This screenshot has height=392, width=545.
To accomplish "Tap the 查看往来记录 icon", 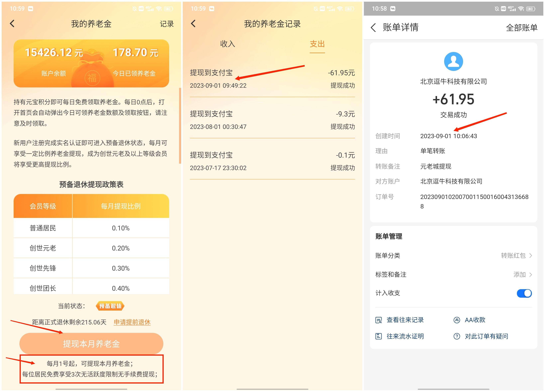I will pos(379,320).
